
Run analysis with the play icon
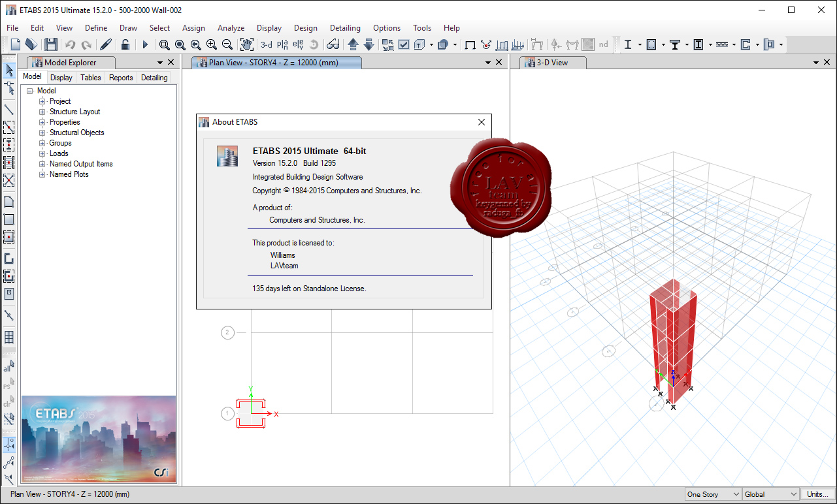tap(145, 44)
